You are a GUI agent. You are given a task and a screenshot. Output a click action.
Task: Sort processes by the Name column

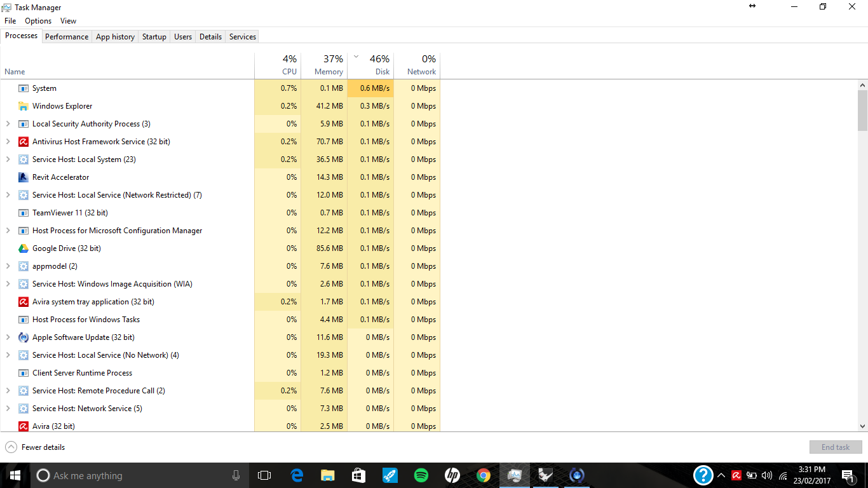(x=127, y=65)
